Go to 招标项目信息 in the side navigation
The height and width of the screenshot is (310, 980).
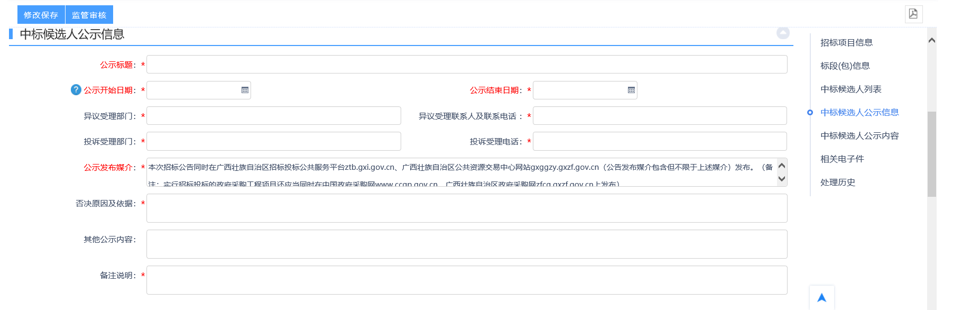(x=846, y=43)
